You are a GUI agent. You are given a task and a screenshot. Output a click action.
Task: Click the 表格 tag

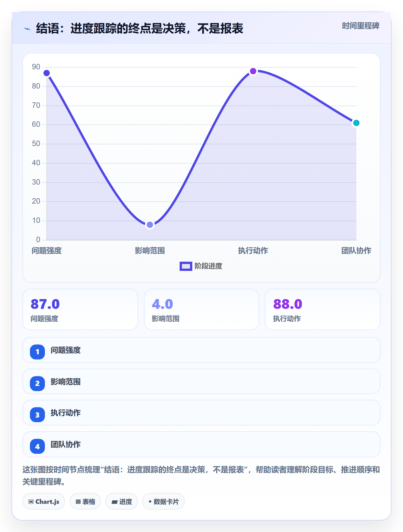(x=85, y=502)
